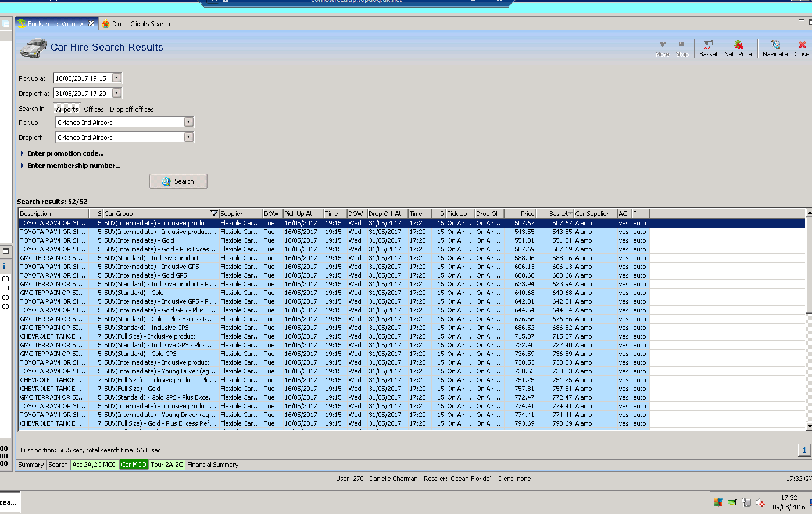Select the Offices search option

[x=94, y=109]
